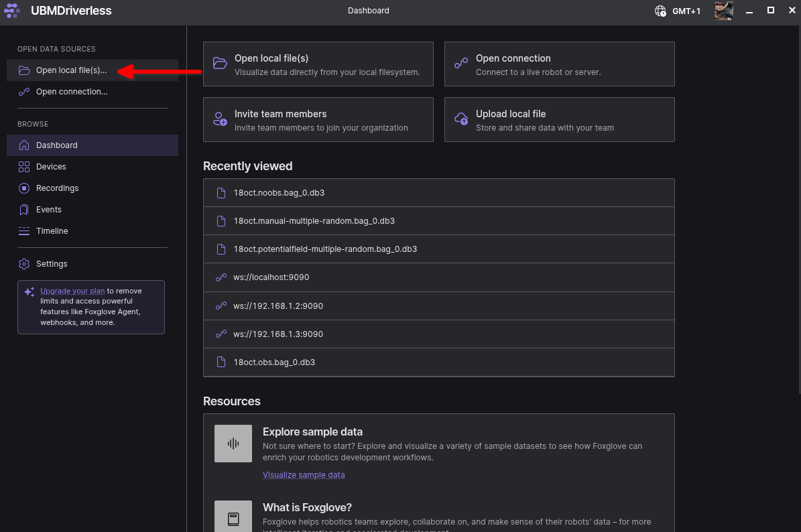Select Open local file(s) in the sidebar
Viewport: 801px width, 532px height.
coord(71,70)
